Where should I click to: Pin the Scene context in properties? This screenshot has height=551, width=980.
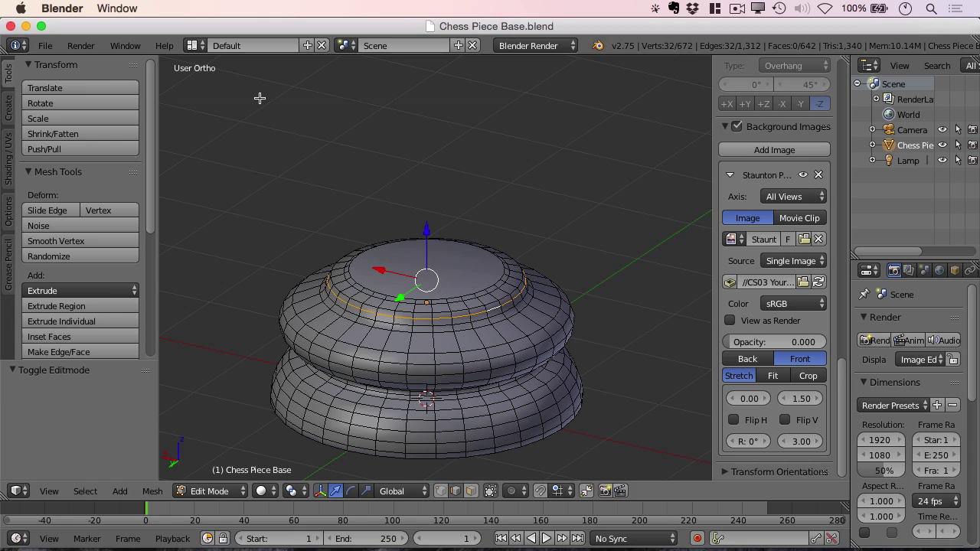coord(864,295)
